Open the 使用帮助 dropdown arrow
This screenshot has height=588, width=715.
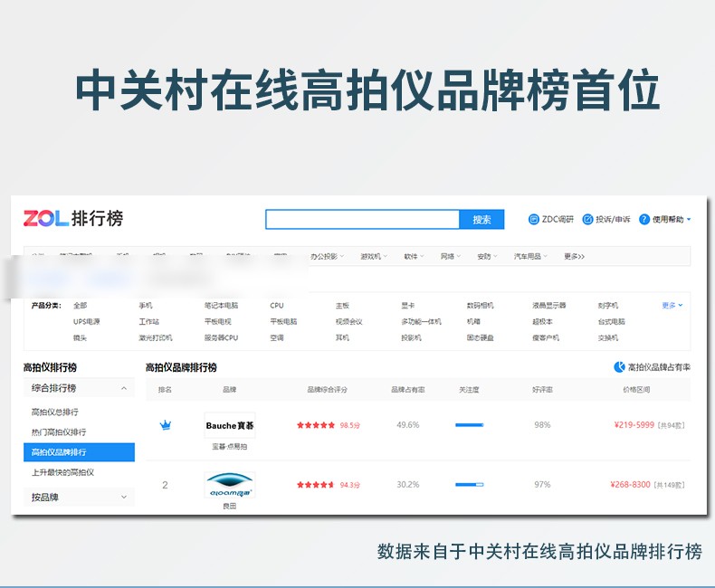(689, 219)
